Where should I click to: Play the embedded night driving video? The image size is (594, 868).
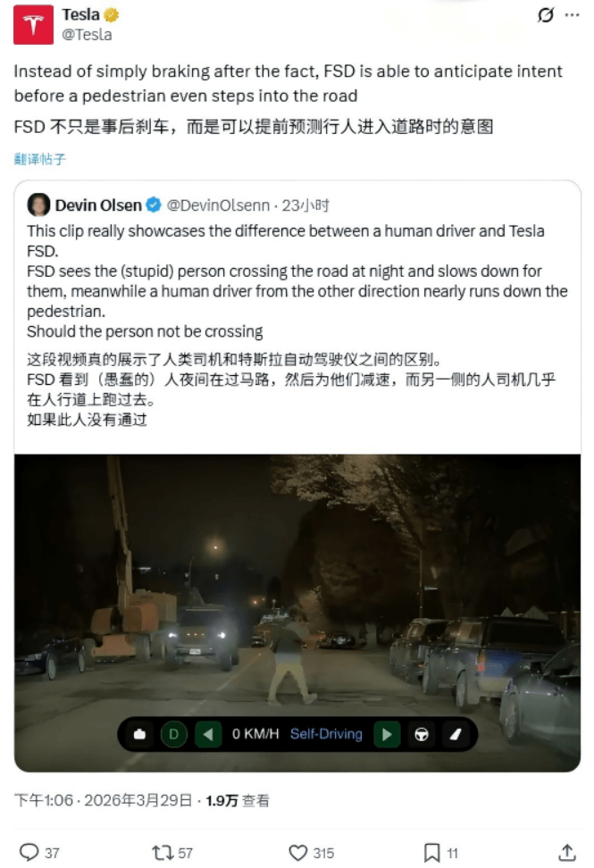297,613
